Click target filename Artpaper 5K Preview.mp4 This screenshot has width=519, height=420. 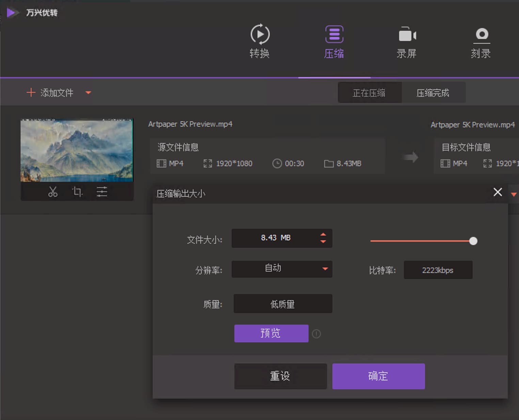pos(473,125)
